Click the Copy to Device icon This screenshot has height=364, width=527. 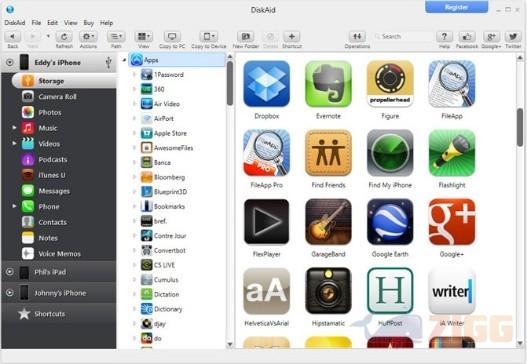(209, 36)
